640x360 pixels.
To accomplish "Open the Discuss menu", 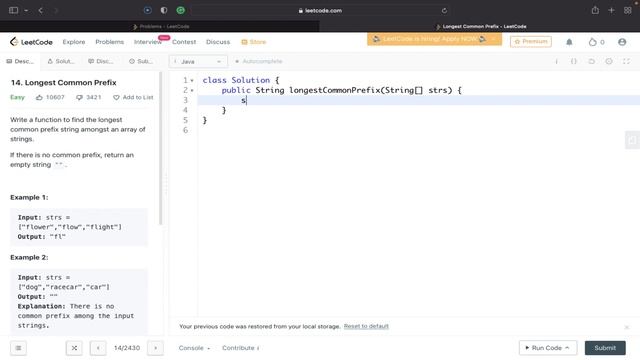I will (218, 42).
